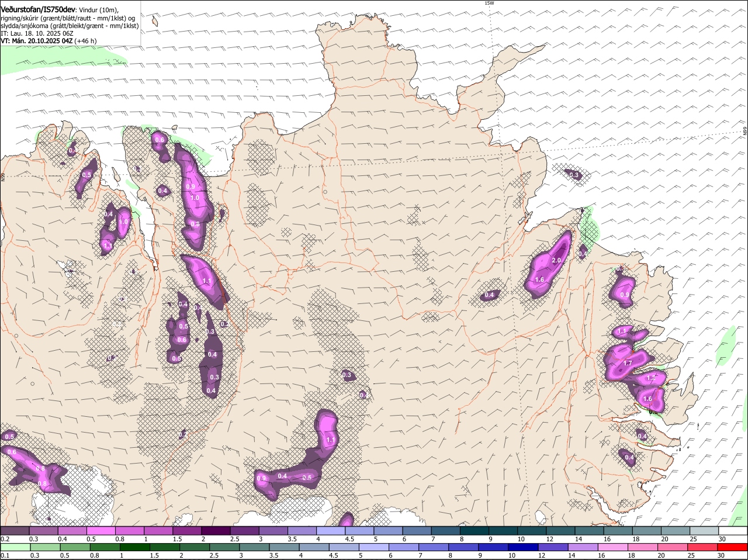
Task: Click the 1.2 precipitation value on the map
Action: click(652, 378)
